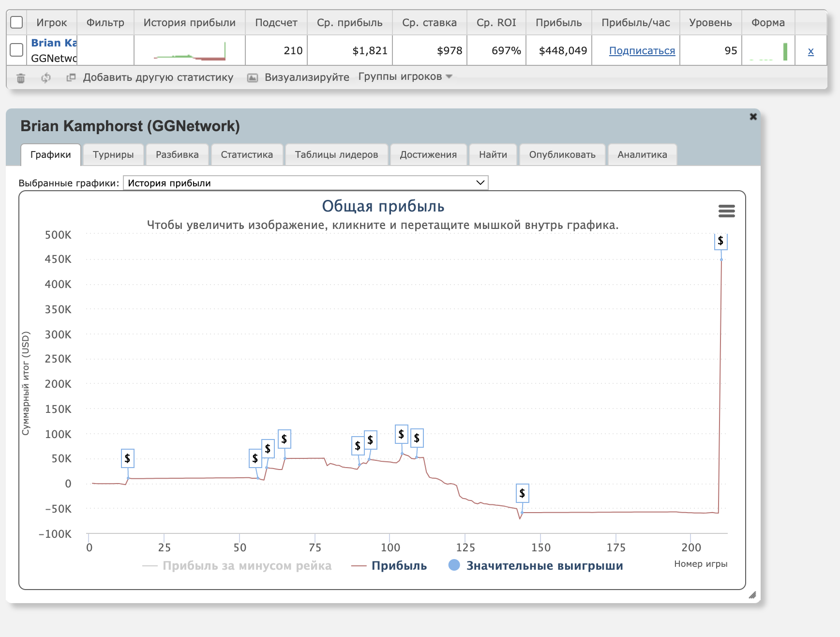The width and height of the screenshot is (840, 637).
Task: Click the add another statistic icon
Action: [x=71, y=77]
